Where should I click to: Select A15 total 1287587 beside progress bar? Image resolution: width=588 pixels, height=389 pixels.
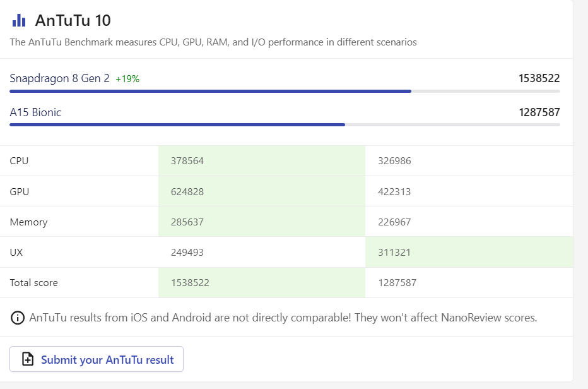539,112
